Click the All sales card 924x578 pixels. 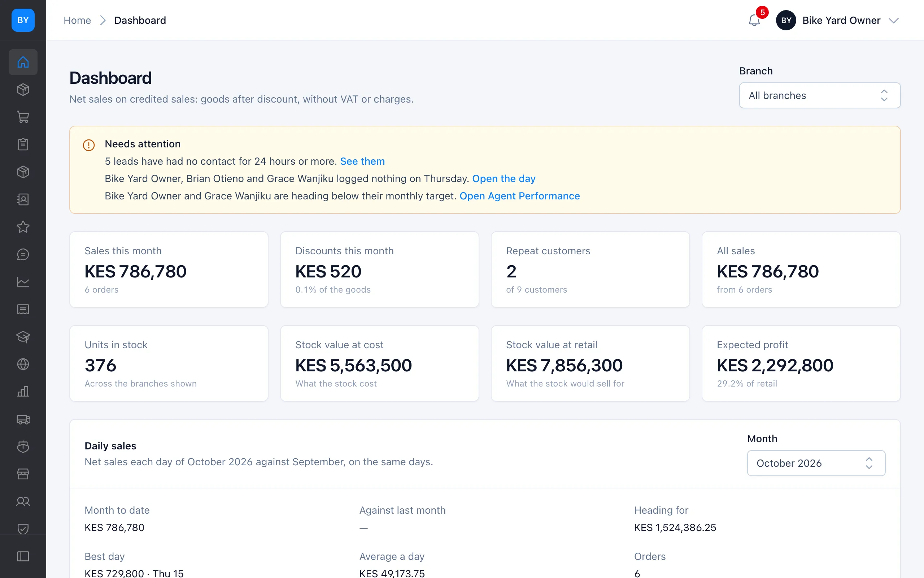click(801, 269)
